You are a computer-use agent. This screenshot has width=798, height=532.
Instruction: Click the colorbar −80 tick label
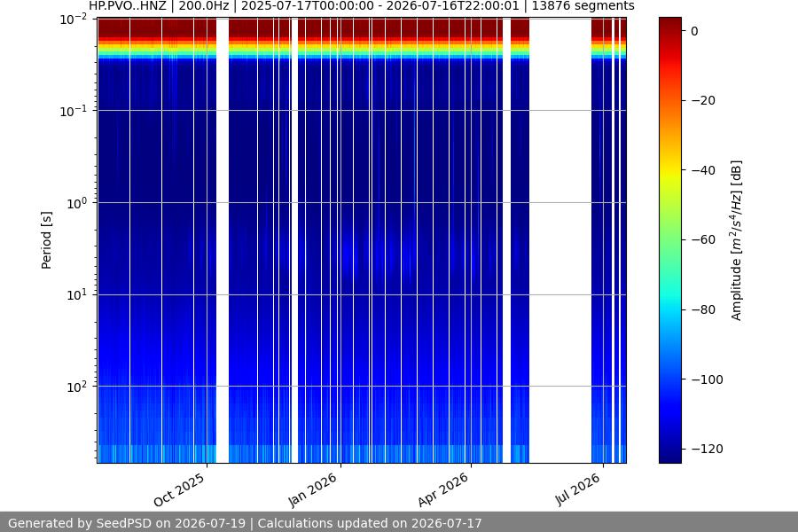pyautogui.click(x=703, y=309)
